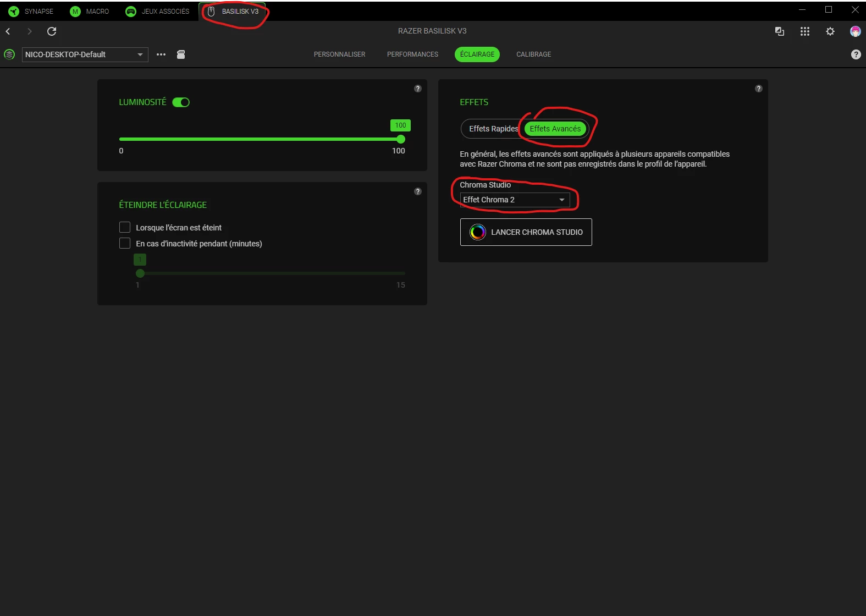Open help for the Effets panel
This screenshot has width=866, height=616.
759,89
